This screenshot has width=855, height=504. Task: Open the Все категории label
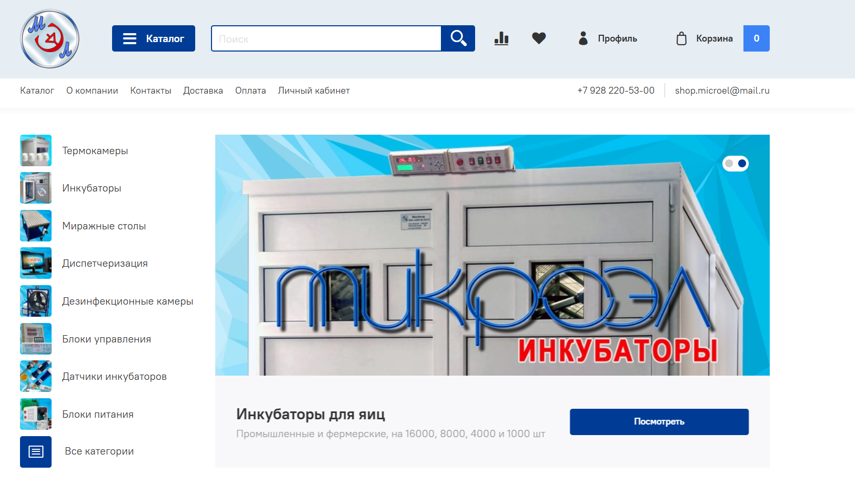coord(99,451)
